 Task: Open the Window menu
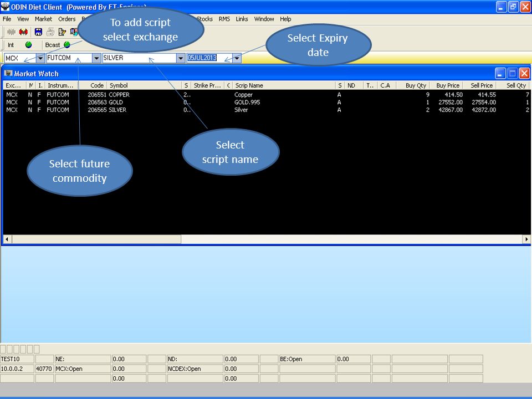click(x=264, y=19)
